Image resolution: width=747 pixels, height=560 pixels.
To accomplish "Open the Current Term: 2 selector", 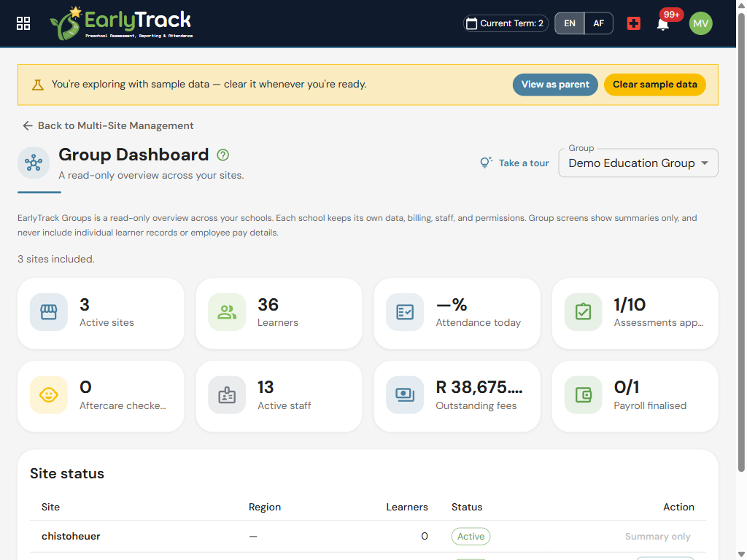I will [x=506, y=23].
